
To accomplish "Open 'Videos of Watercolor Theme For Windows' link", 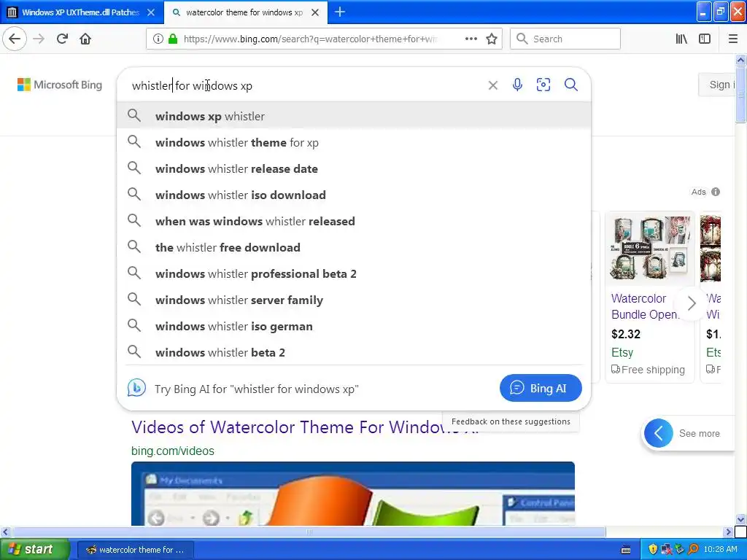I will 305,427.
